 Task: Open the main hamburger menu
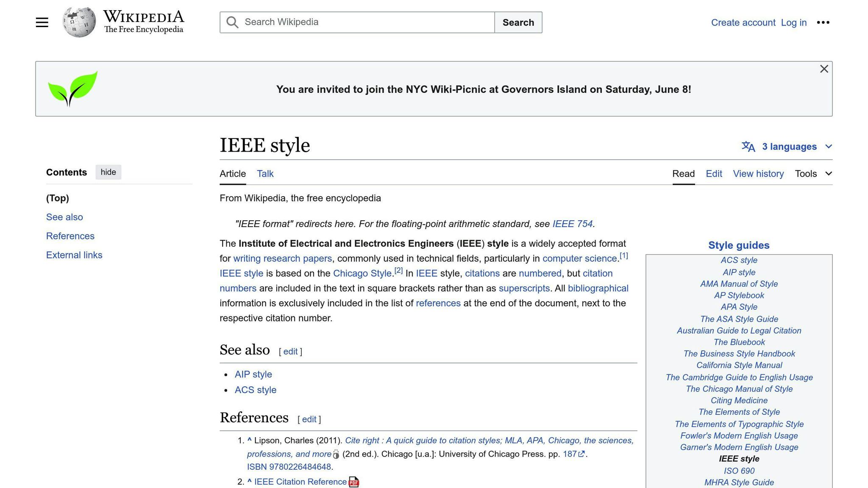(x=42, y=22)
